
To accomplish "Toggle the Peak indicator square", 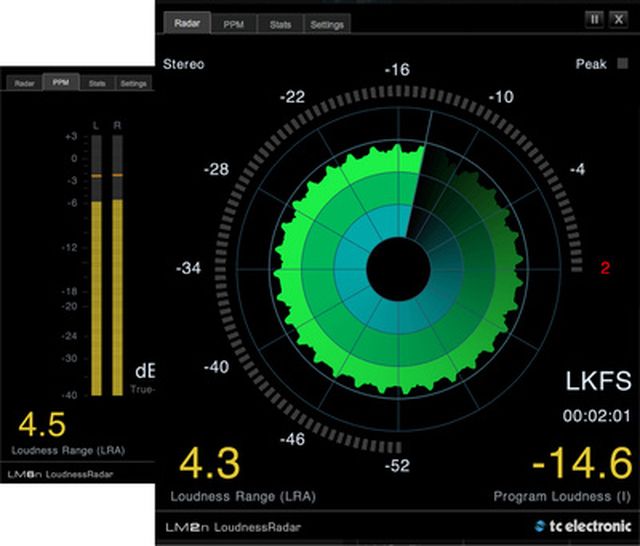I will tap(622, 63).
